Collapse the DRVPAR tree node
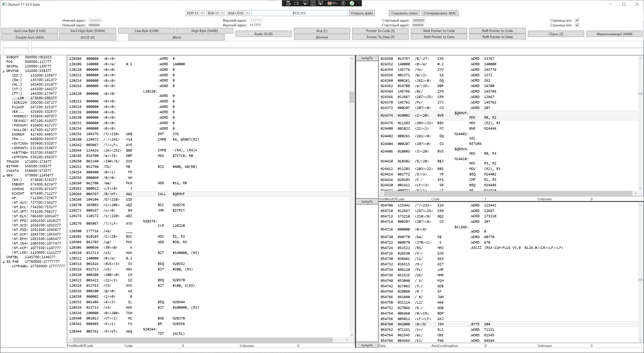The height and width of the screenshot is (353, 644). point(3,71)
